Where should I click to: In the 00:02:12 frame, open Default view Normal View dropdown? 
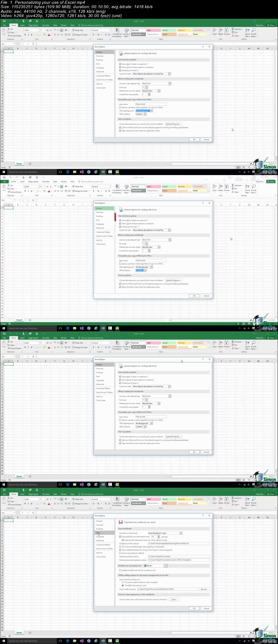pyautogui.click(x=159, y=91)
